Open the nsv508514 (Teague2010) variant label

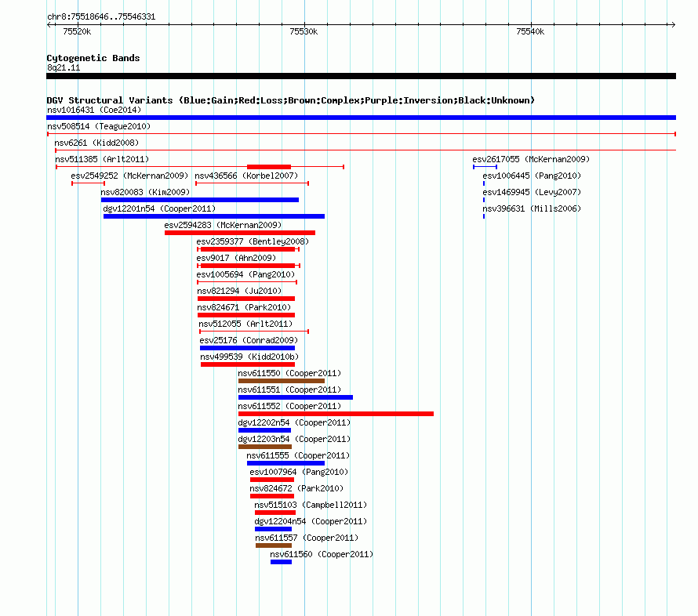pyautogui.click(x=99, y=126)
